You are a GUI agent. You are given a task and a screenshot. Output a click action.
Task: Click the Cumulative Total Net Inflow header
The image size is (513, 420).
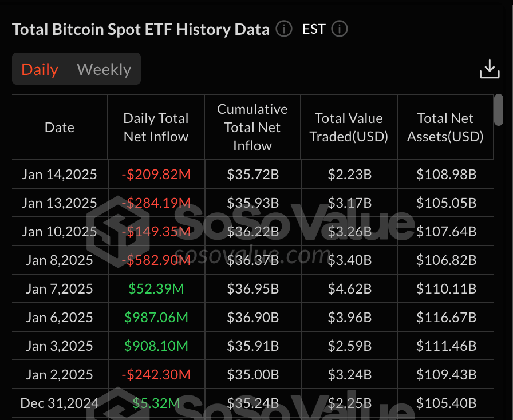pyautogui.click(x=252, y=128)
